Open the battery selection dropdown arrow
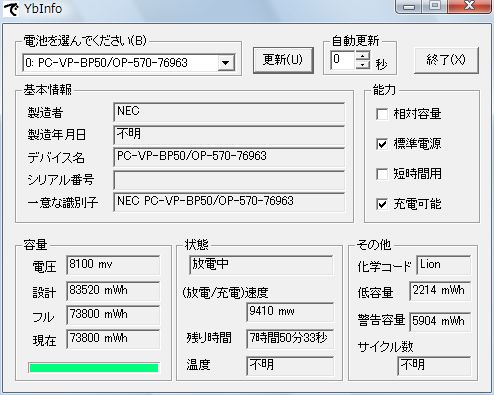 (226, 63)
